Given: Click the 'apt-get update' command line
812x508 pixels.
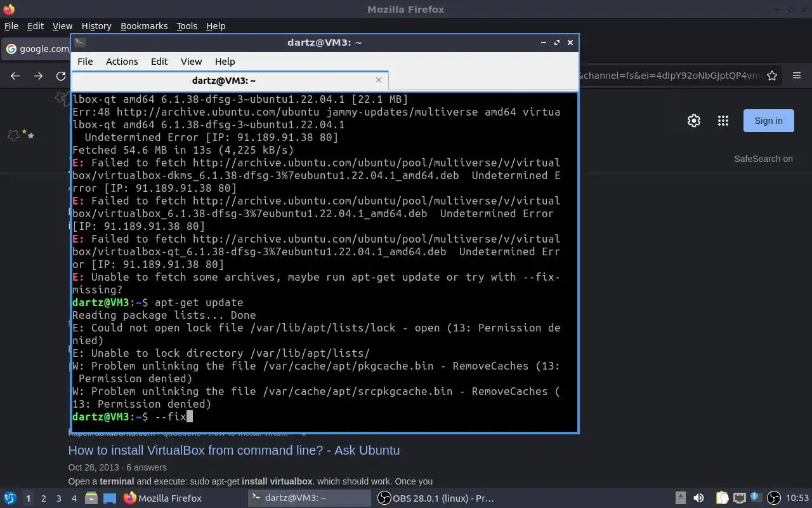Looking at the screenshot, I should tap(158, 302).
